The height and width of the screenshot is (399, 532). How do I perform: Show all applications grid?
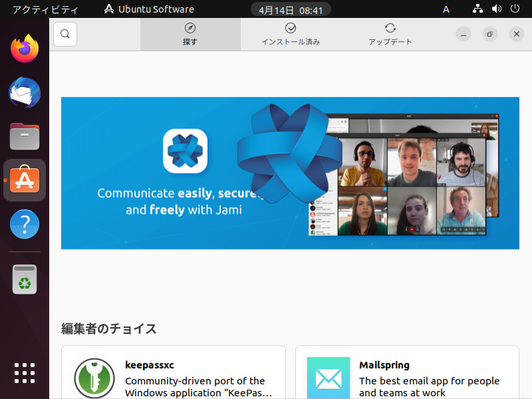pyautogui.click(x=25, y=373)
